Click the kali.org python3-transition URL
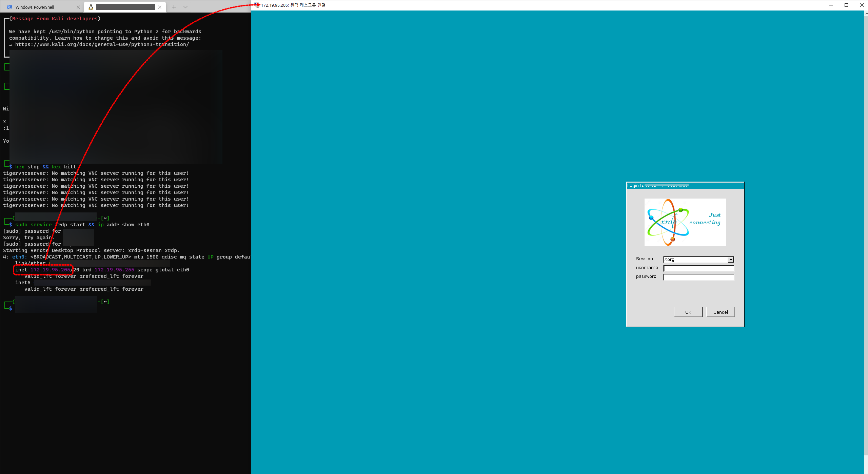The width and height of the screenshot is (868, 474). tap(102, 44)
